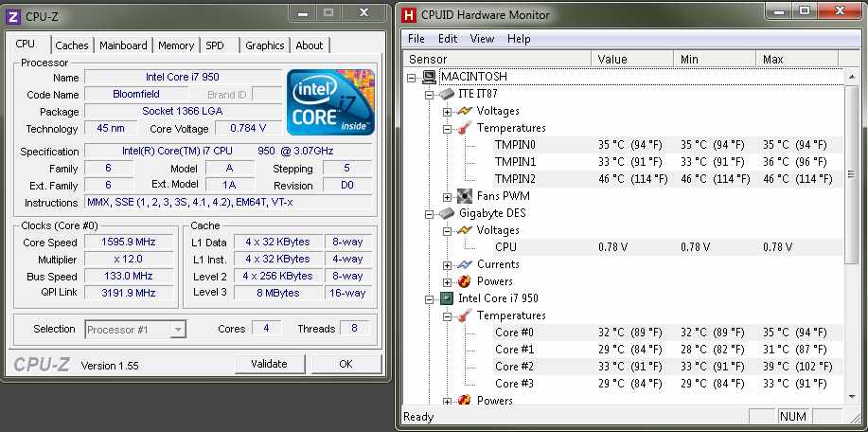868x432 pixels.
Task: Collapse the Intel Core i7 950 node
Action: pyautogui.click(x=429, y=299)
